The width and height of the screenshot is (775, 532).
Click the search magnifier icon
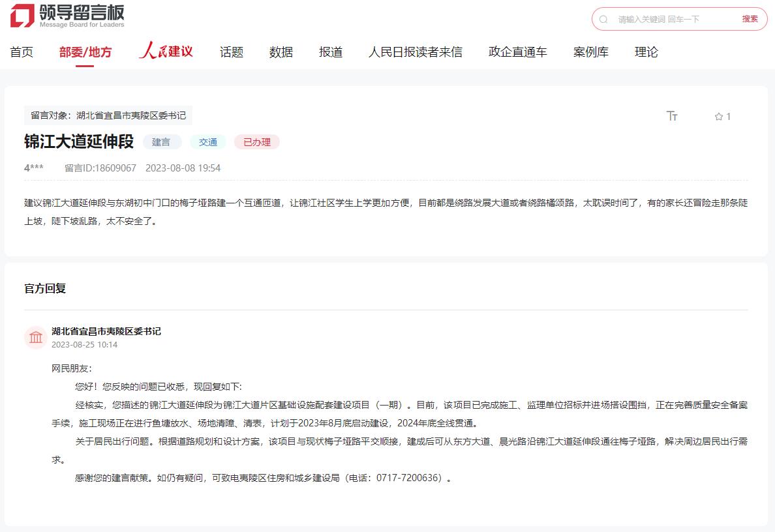click(602, 20)
